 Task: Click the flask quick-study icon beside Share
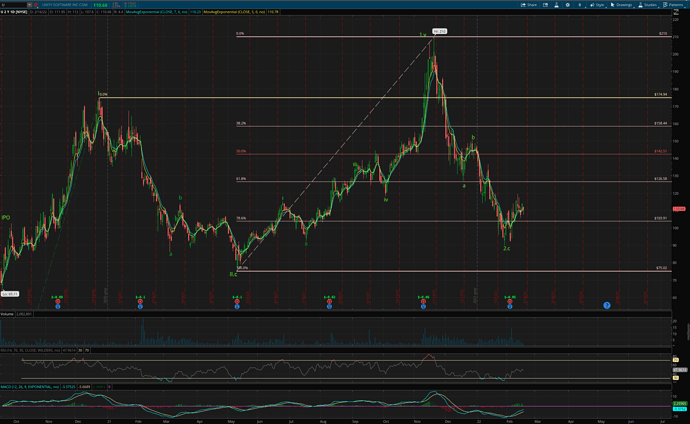[x=556, y=5]
